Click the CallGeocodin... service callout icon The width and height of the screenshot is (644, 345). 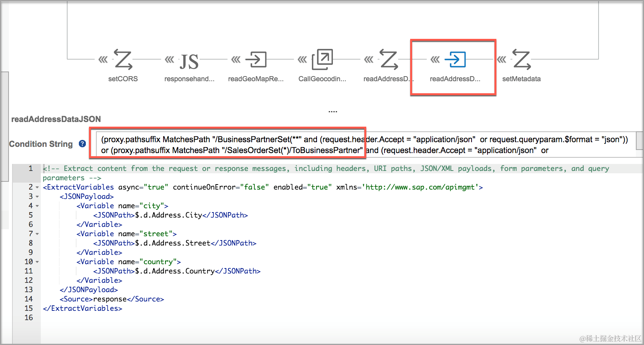click(322, 59)
